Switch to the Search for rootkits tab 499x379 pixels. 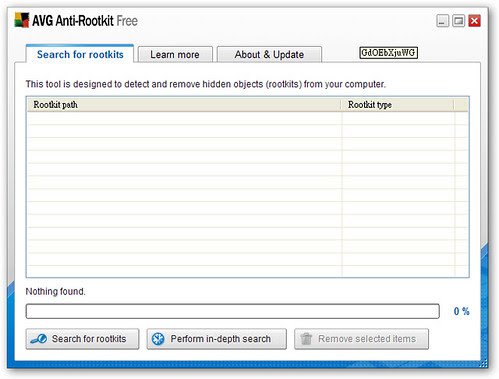point(80,54)
